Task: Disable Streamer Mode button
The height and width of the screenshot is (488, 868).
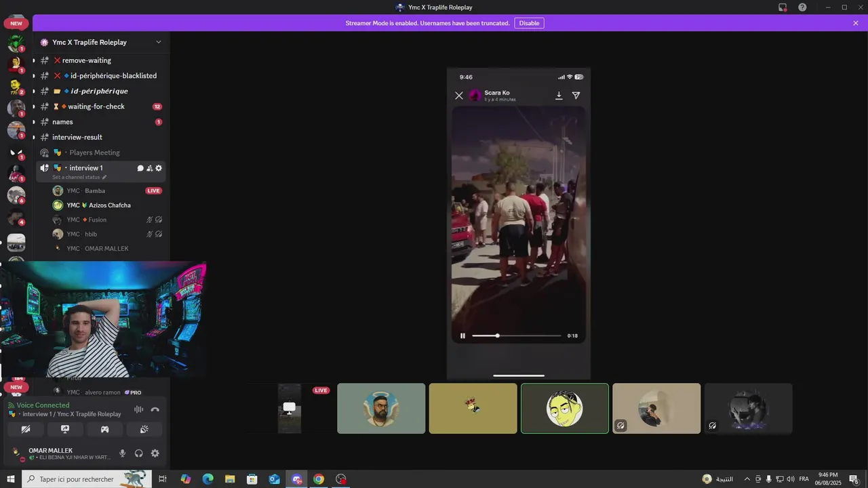Action: pyautogui.click(x=529, y=23)
